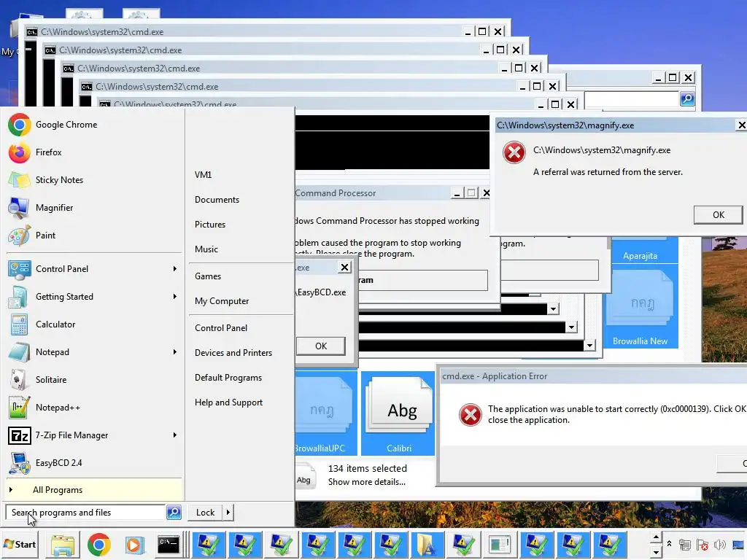Open Default Programs
This screenshot has height=560, width=747.
[228, 378]
